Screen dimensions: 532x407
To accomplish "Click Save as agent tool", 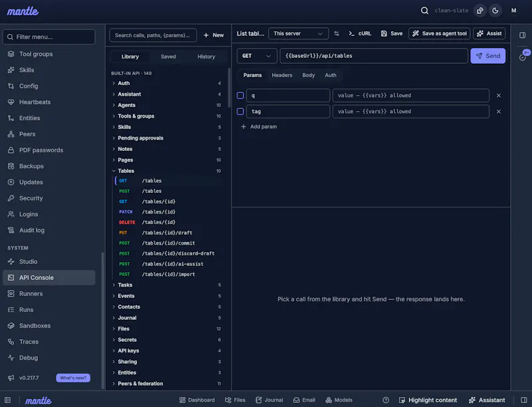I will point(440,33).
